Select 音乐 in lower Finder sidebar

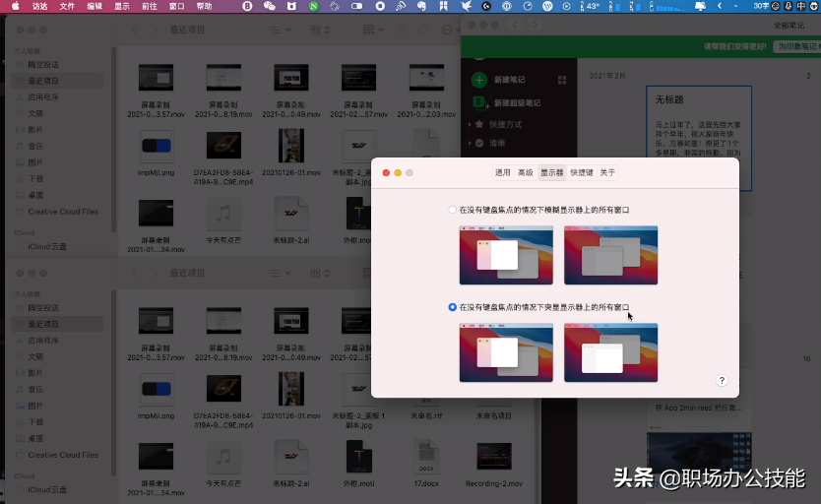(56, 390)
